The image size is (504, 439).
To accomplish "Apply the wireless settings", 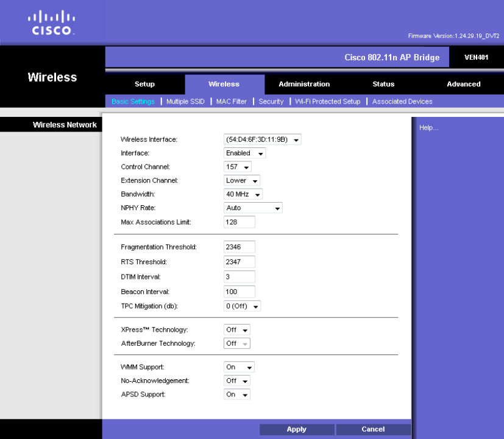I will click(297, 429).
